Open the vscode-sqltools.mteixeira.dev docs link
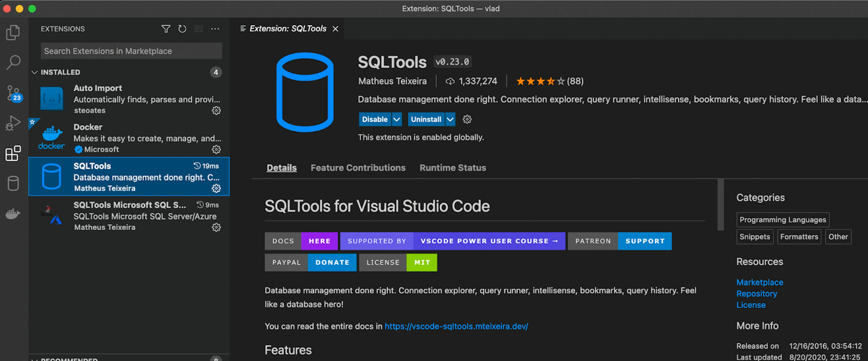The image size is (868, 361). (x=456, y=326)
